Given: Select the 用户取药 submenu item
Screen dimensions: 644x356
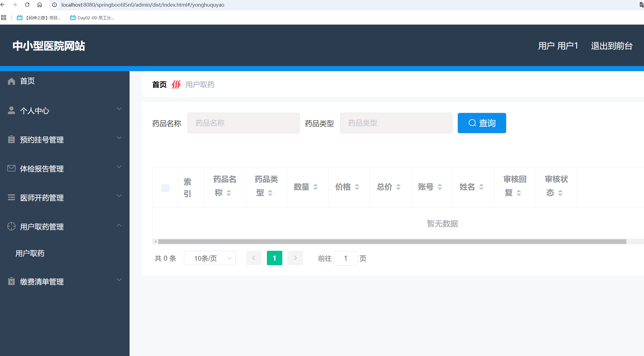Looking at the screenshot, I should [30, 253].
